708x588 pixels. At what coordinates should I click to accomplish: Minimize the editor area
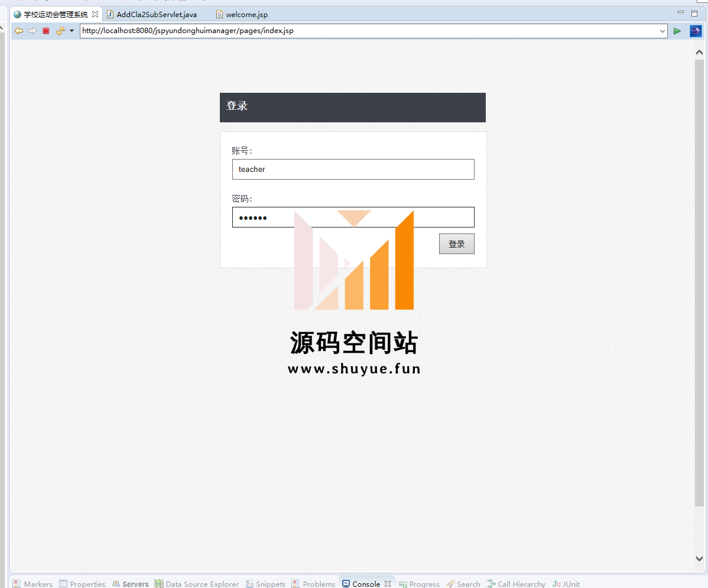pos(680,12)
